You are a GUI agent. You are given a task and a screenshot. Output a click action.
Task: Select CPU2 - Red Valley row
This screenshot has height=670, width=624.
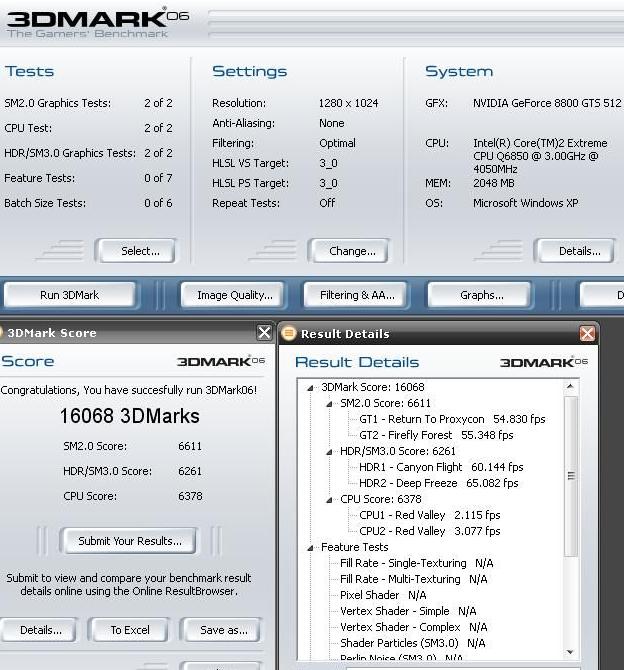(x=430, y=531)
